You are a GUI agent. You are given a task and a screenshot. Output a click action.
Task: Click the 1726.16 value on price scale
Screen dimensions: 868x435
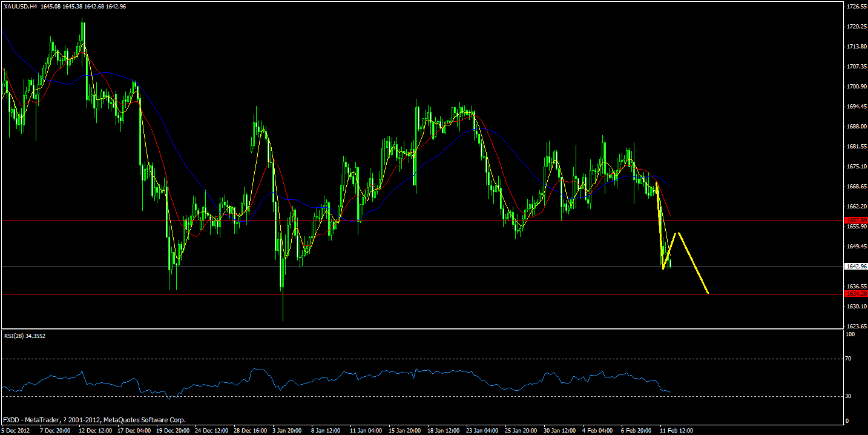[x=856, y=7]
